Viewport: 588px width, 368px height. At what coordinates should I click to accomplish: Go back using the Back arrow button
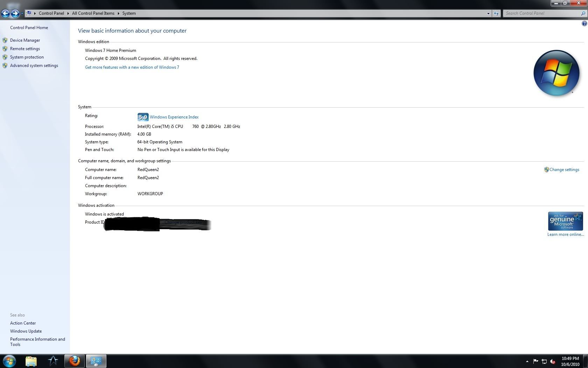(x=5, y=13)
